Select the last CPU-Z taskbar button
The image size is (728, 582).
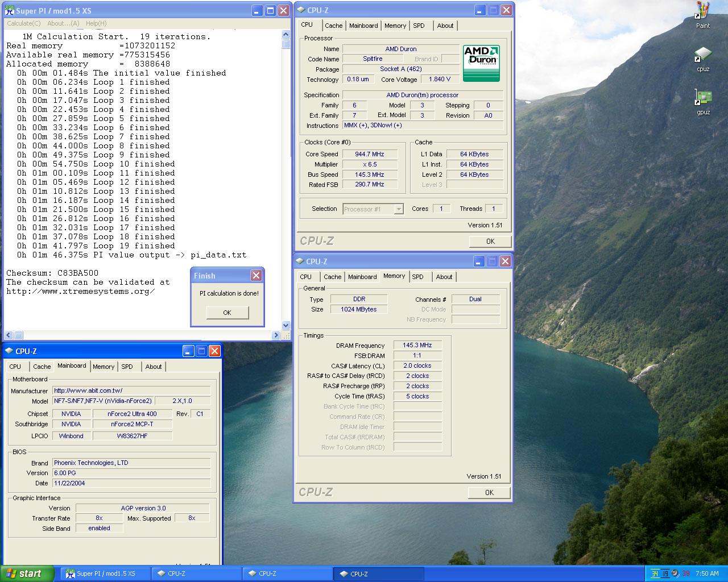378,573
